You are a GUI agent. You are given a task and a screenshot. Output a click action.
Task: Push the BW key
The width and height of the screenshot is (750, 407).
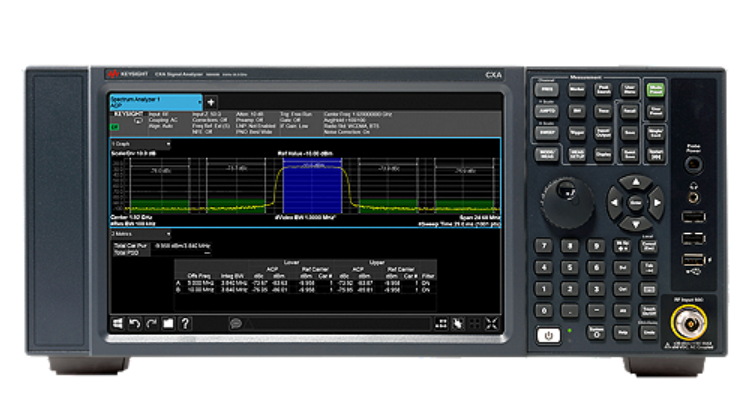(x=577, y=111)
